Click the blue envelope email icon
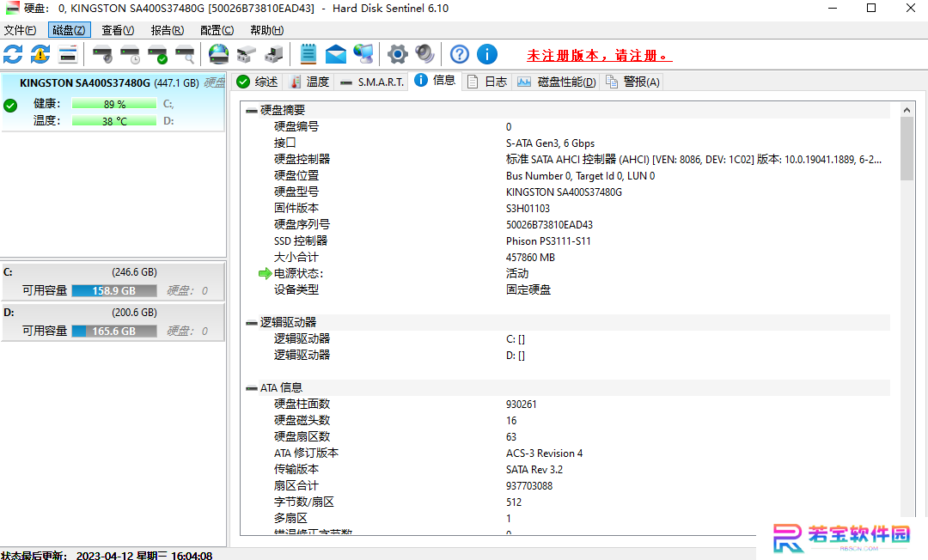 coord(336,54)
